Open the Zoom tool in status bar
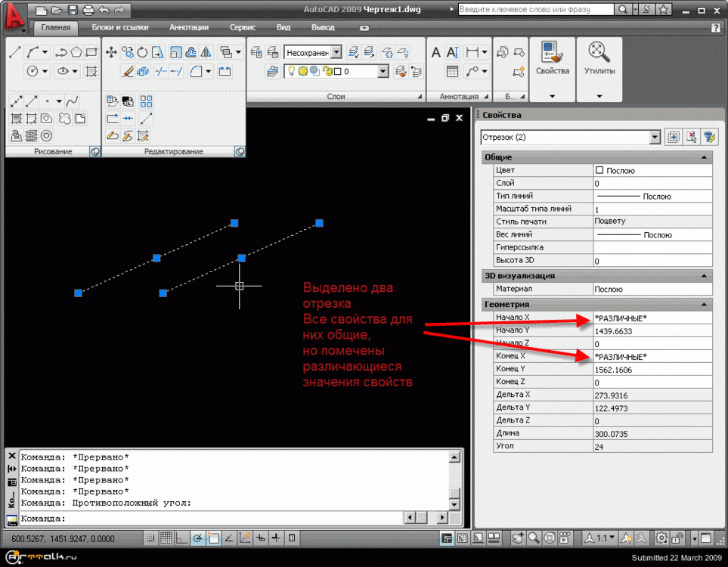The width and height of the screenshot is (728, 567). pyautogui.click(x=534, y=538)
